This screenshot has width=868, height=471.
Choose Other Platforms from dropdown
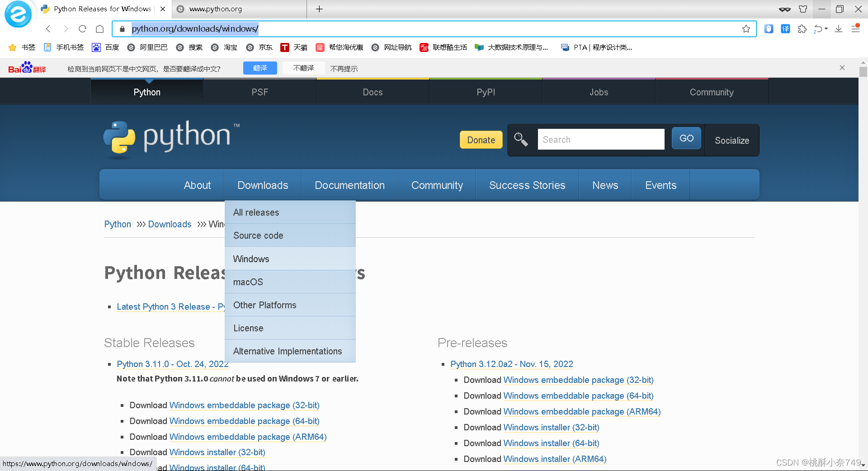[x=290, y=305]
